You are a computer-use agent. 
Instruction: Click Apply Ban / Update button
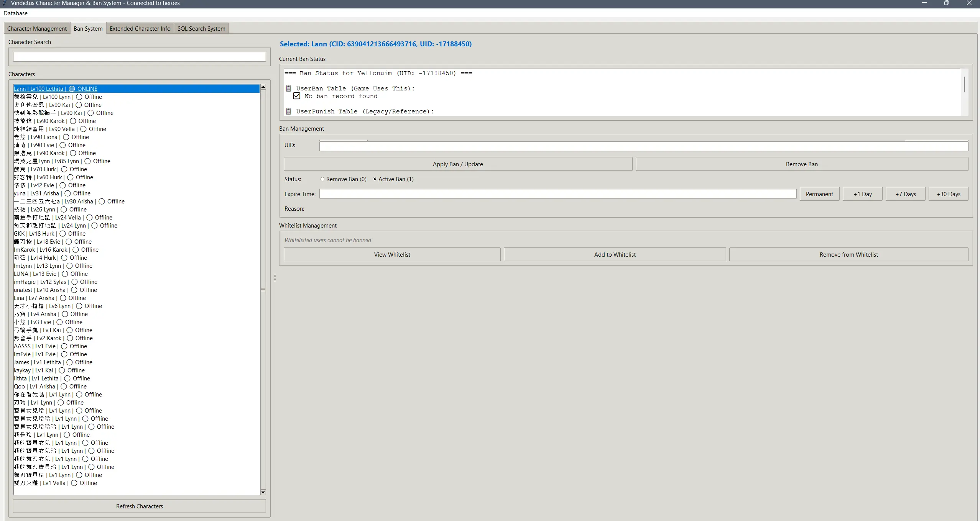pyautogui.click(x=458, y=164)
